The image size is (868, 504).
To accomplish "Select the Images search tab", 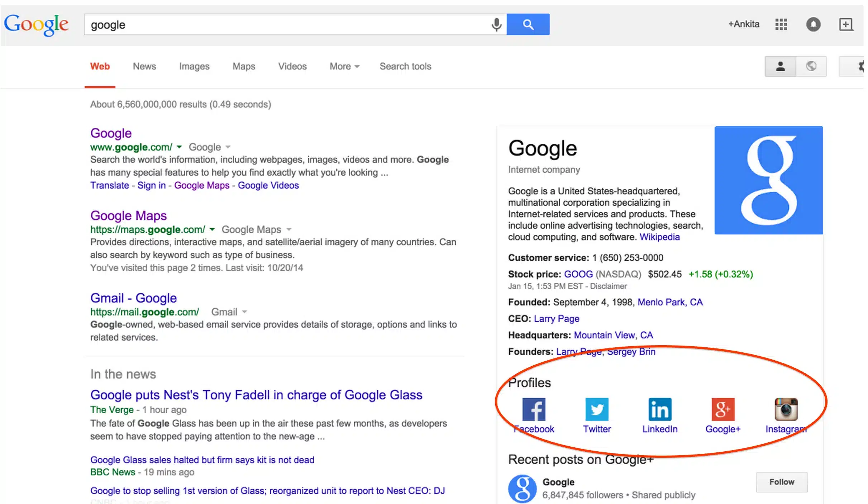I will [193, 66].
